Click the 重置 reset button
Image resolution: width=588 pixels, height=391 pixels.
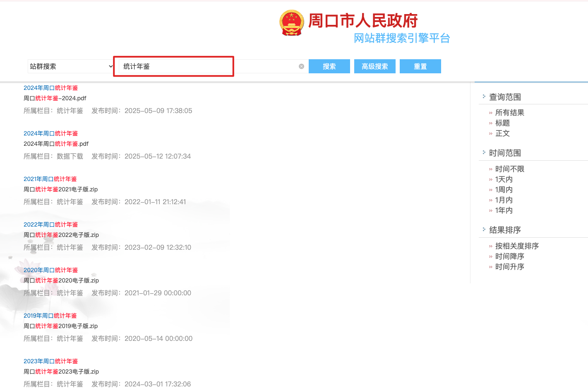420,66
